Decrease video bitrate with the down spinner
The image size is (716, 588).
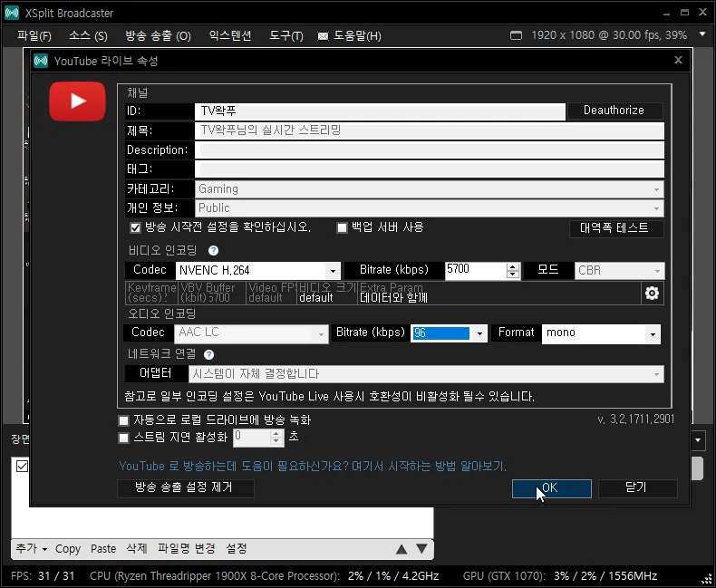(513, 275)
